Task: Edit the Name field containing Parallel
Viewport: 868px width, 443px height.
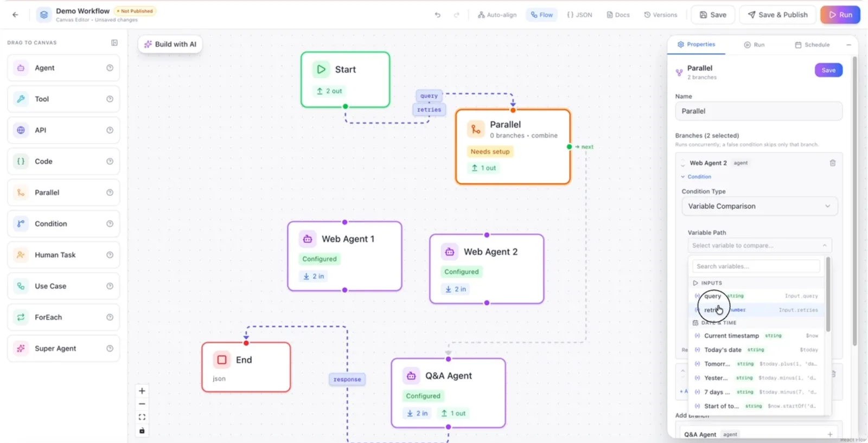Action: 758,111
